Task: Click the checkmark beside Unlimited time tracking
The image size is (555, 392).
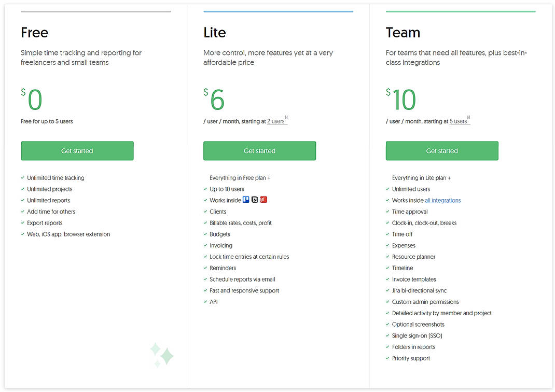Action: (x=23, y=178)
